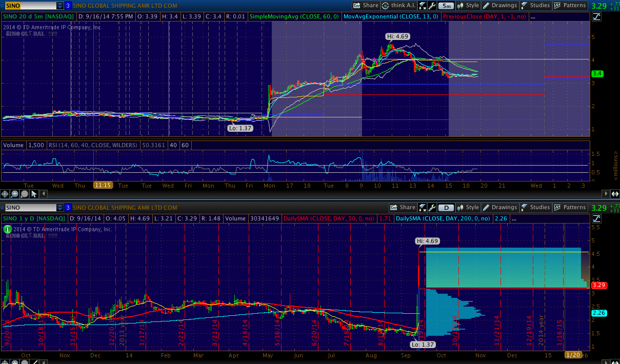Click the pan crosshair tool in upper chart
Viewport: 620px width, 364px height.
pyautogui.click(x=5, y=194)
